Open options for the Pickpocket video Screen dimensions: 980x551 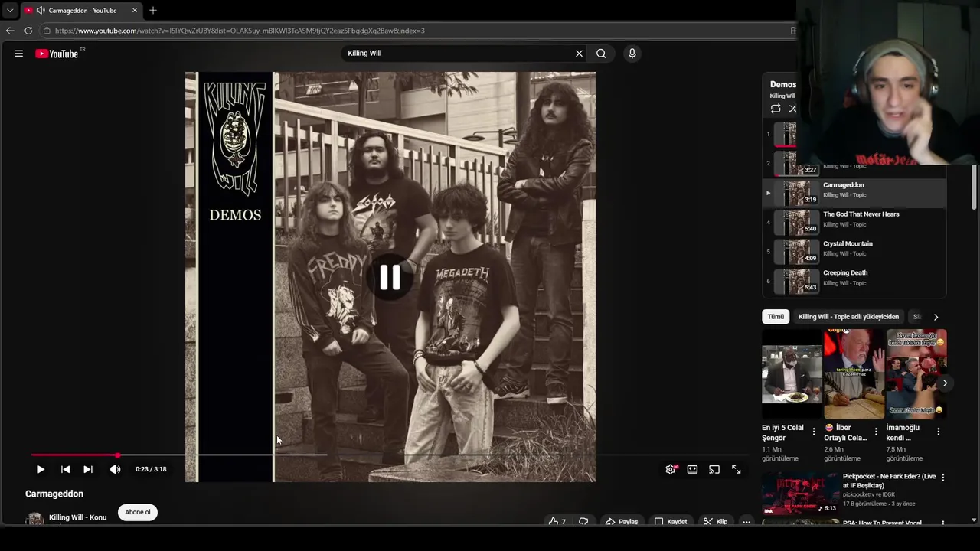click(x=943, y=478)
